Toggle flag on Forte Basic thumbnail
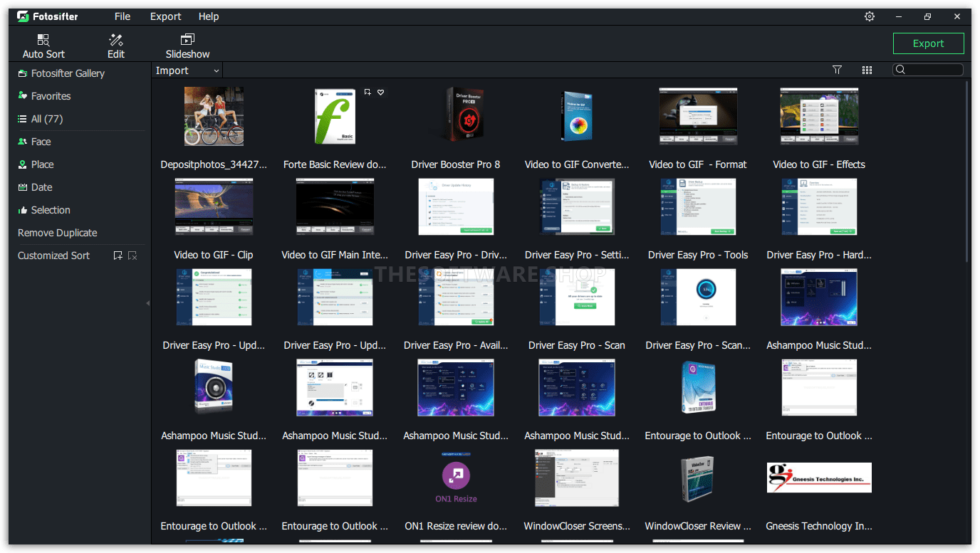 coord(367,92)
